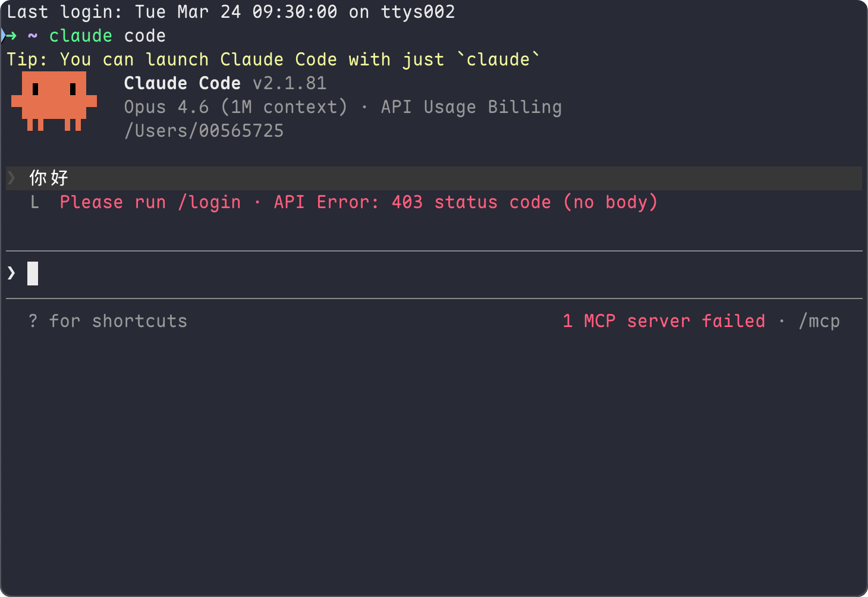
Task: Click the yellow Tip line about launching claude
Action: (273, 59)
